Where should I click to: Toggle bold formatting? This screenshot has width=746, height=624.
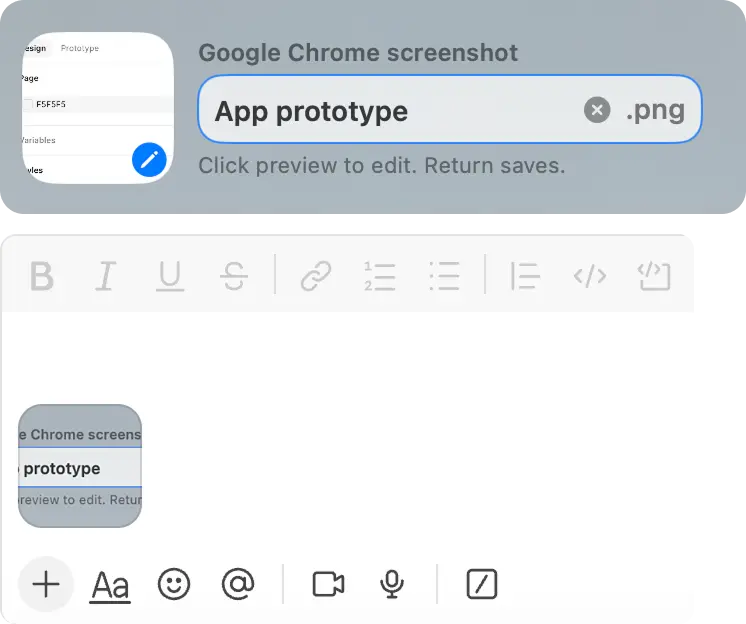(42, 276)
